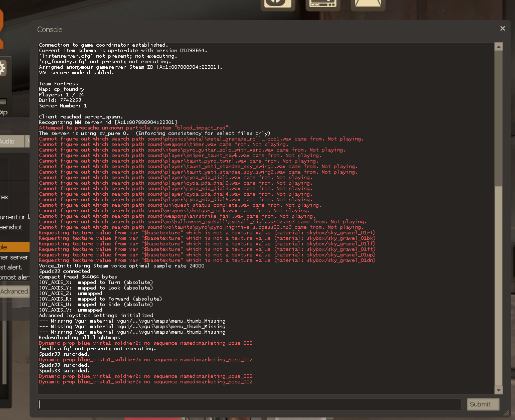This screenshot has width=515, height=420.
Task: Click the 'Spuds33 connected' console line
Action: (64, 271)
